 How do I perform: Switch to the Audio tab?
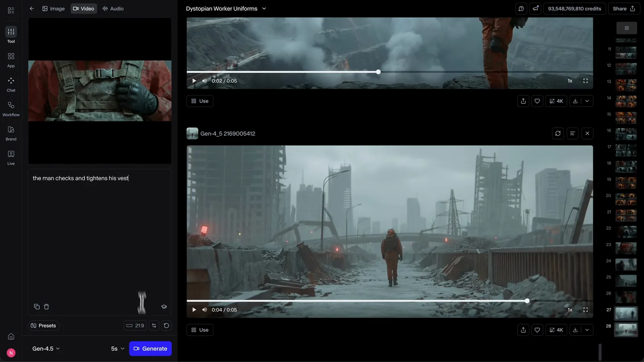[113, 8]
